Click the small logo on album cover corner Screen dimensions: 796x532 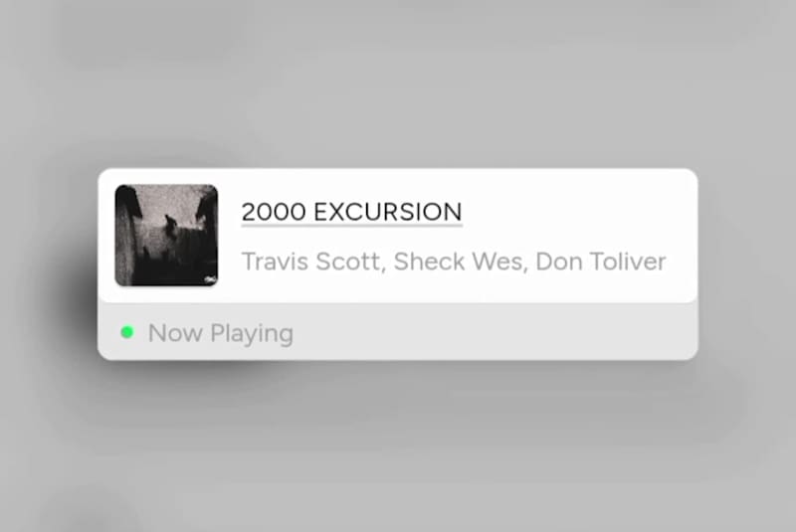pos(210,279)
